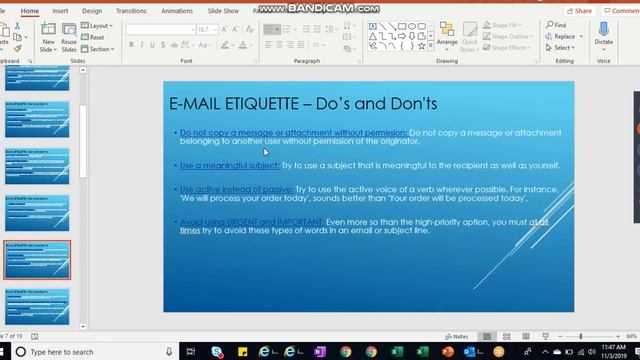Select the Text Box shape

coord(373,27)
